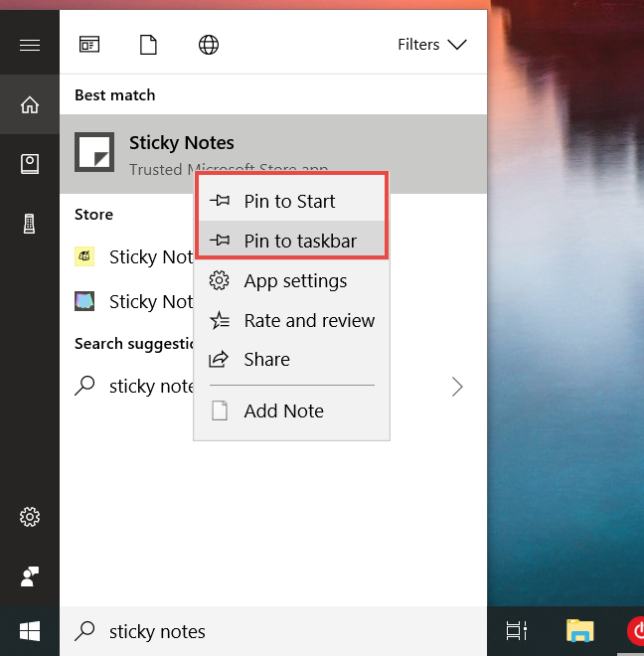This screenshot has height=656, width=644.
Task: Filter results by Apps icon
Action: (89, 45)
